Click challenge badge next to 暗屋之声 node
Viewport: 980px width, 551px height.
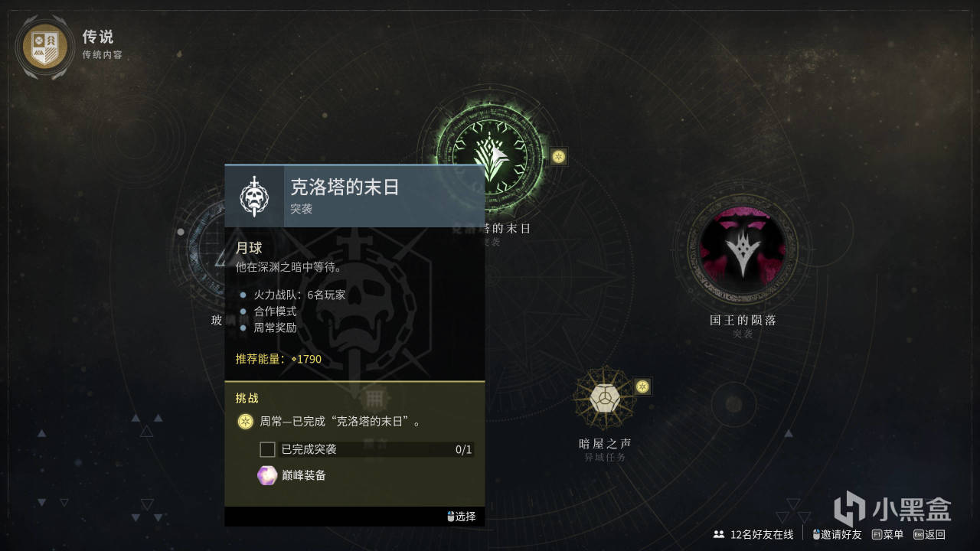[x=643, y=386]
